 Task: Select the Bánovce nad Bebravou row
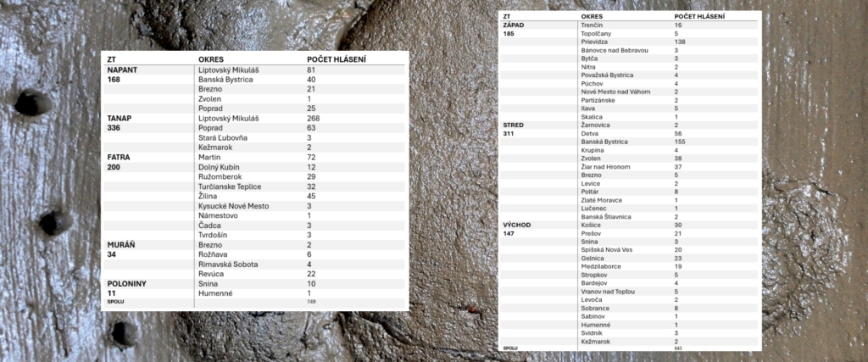(630, 50)
